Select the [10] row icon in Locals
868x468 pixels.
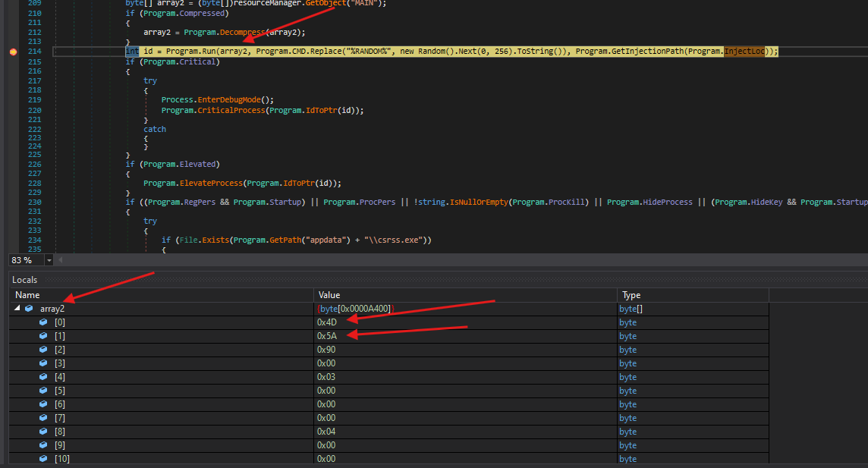coord(43,459)
